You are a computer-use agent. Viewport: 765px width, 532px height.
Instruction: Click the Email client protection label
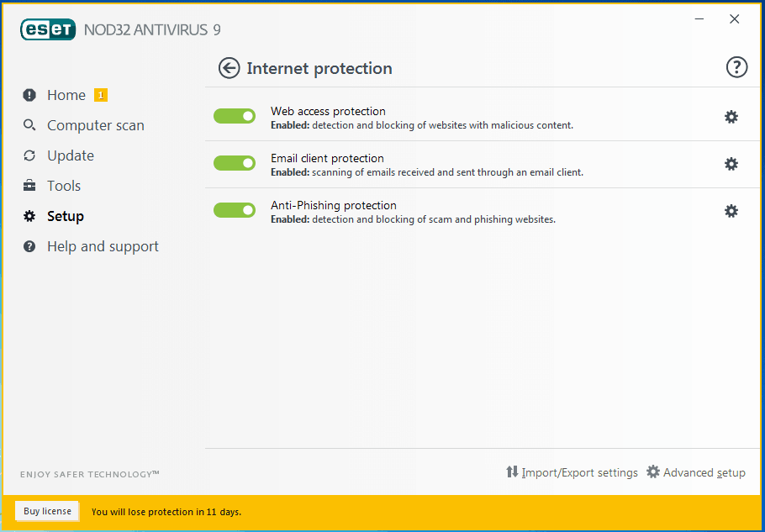click(327, 158)
